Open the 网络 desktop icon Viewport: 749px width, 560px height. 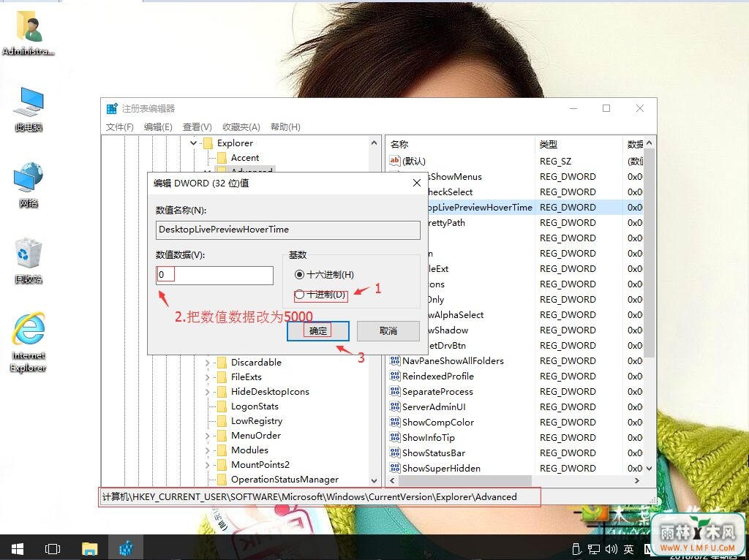29,185
